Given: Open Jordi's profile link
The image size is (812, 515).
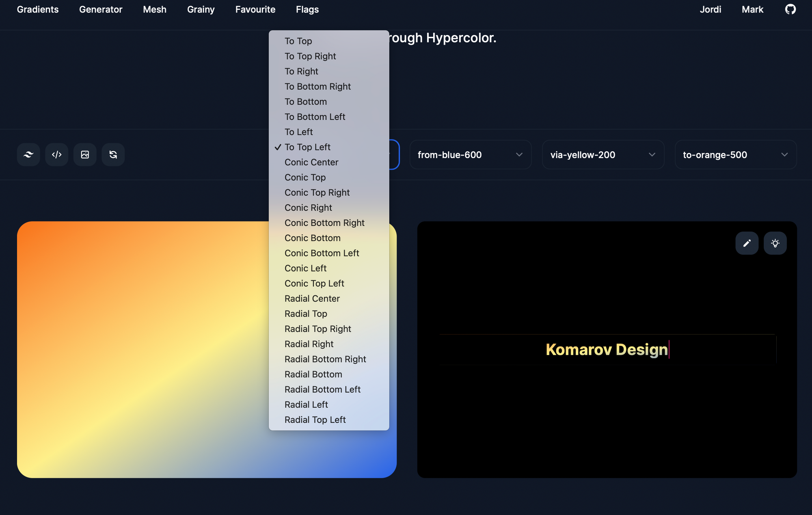Looking at the screenshot, I should [710, 9].
